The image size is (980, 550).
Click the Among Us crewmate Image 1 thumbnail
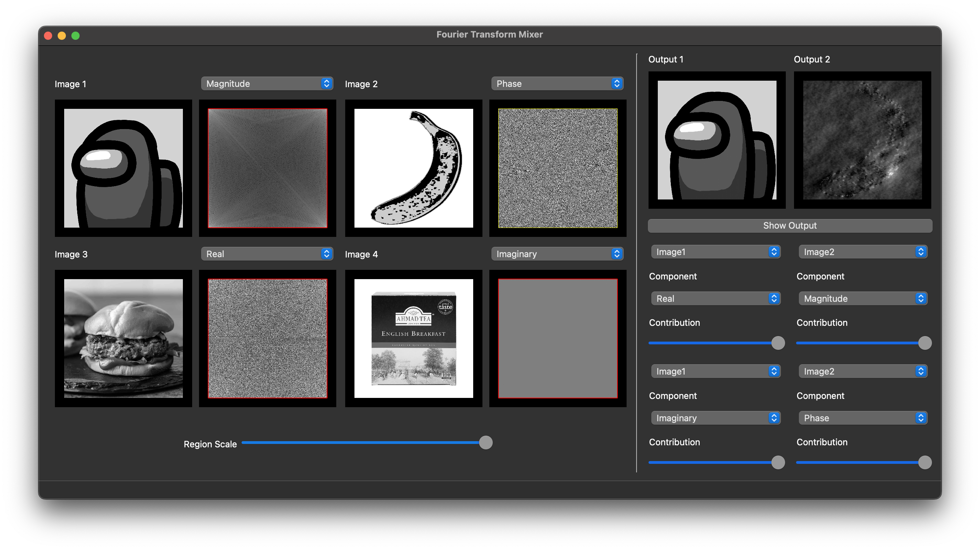(123, 168)
